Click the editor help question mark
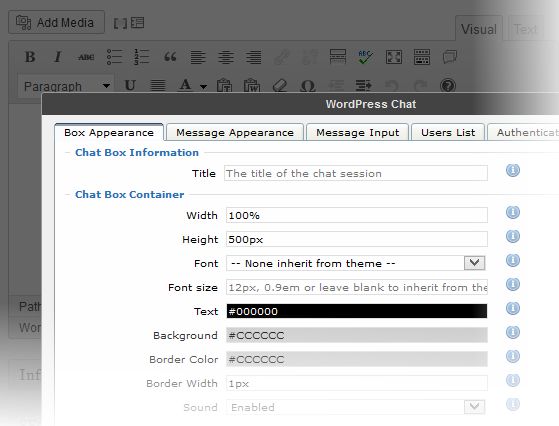This screenshot has height=426, width=559. point(448,86)
